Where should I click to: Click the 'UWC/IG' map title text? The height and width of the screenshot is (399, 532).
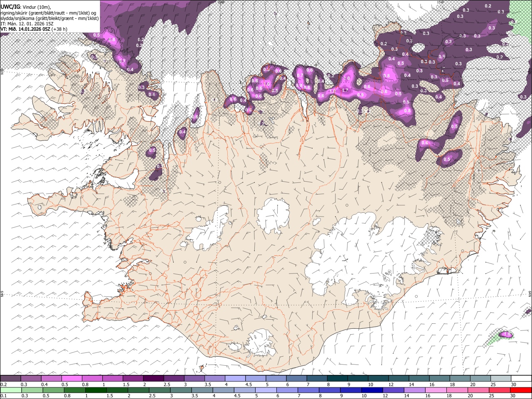click(10, 7)
